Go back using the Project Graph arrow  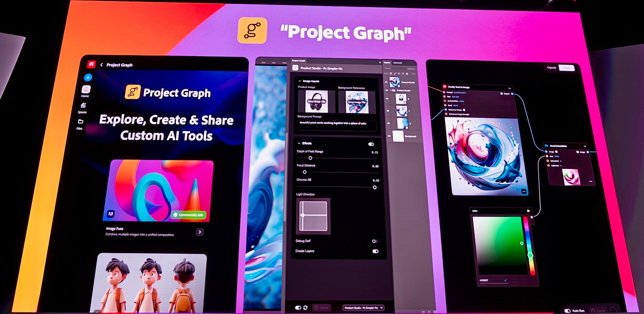(102, 65)
